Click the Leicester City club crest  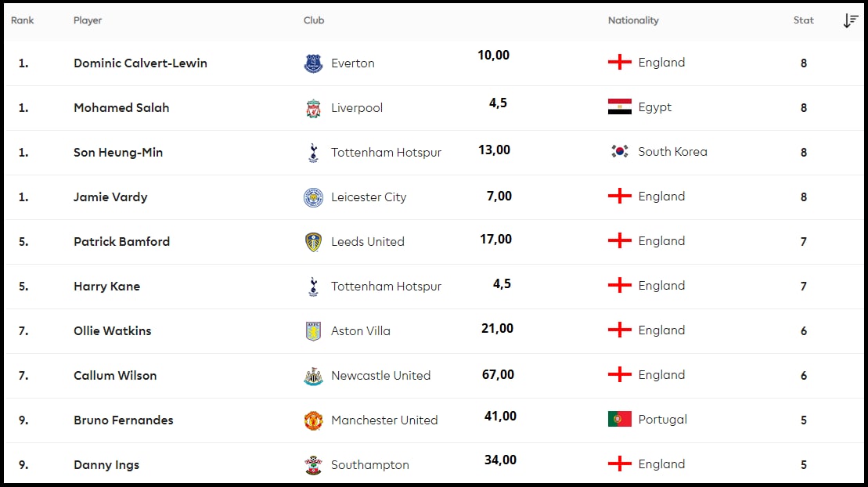coord(313,197)
